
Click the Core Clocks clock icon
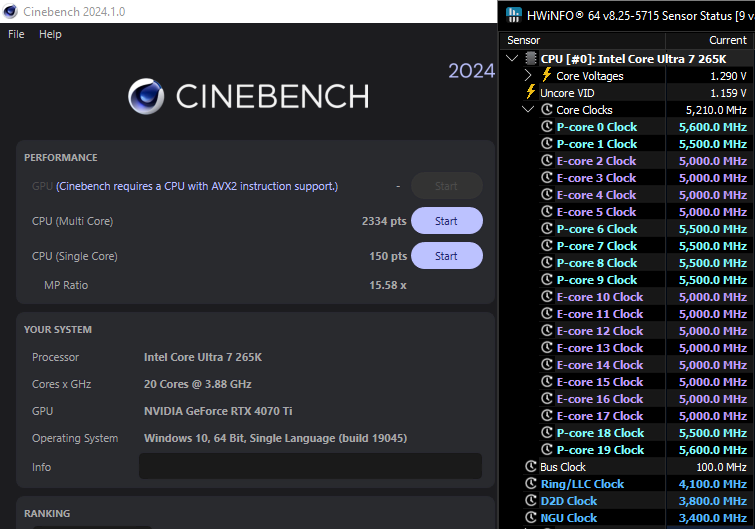pos(547,109)
